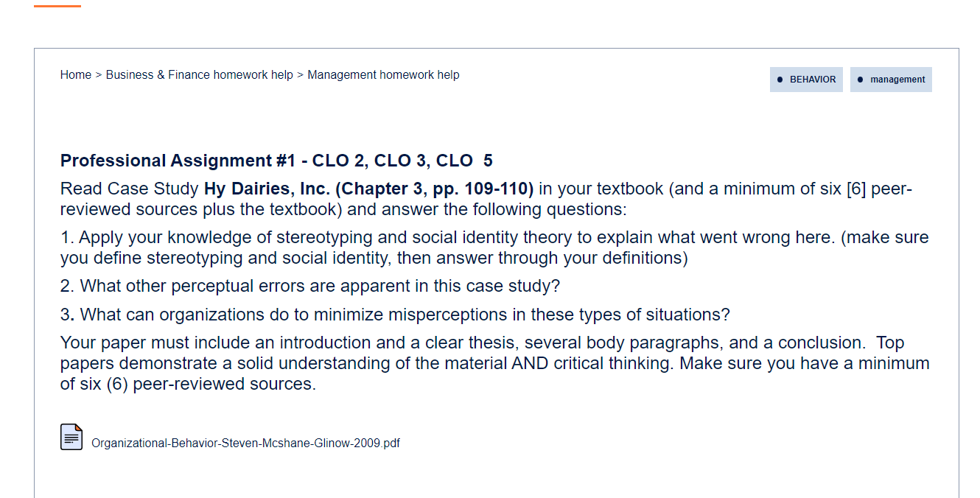Open Business & Finance homework help breadcrumb
Viewport: 980px width, 498px height.
pyautogui.click(x=200, y=74)
